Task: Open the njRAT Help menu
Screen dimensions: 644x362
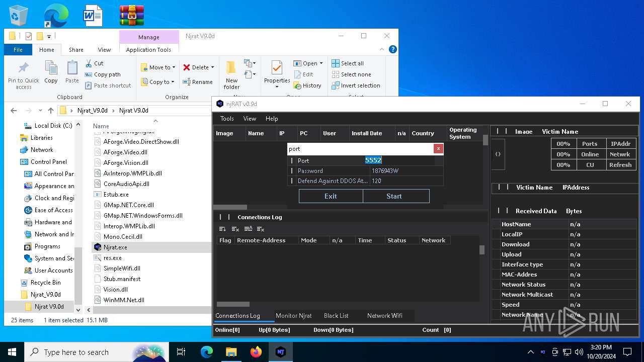Action: coord(272,119)
